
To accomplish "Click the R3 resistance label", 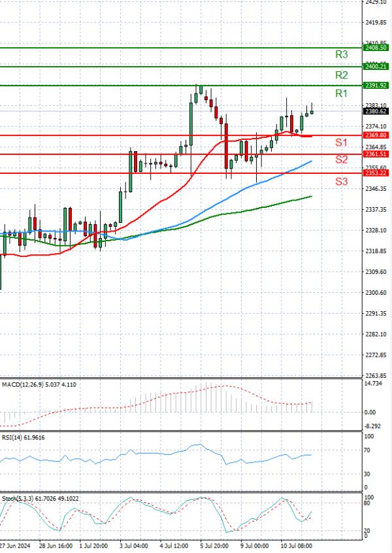I will click(x=341, y=54).
